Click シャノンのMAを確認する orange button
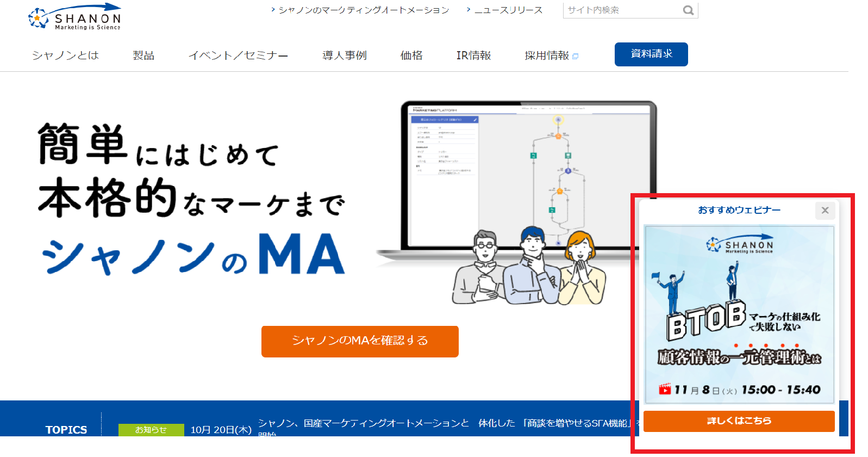The height and width of the screenshot is (457, 868). pyautogui.click(x=360, y=341)
